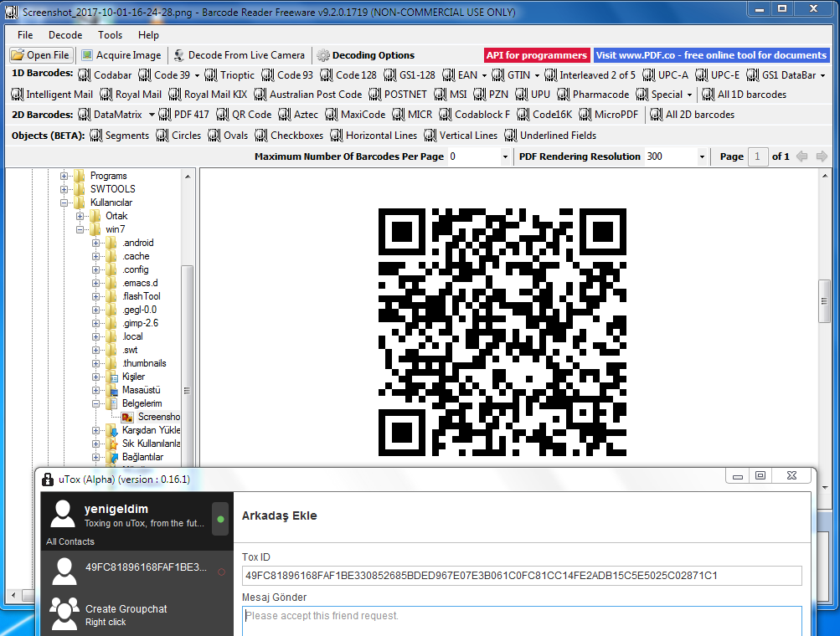The height and width of the screenshot is (636, 840).
Task: Open Create Groupchat in uTox
Action: (x=137, y=614)
